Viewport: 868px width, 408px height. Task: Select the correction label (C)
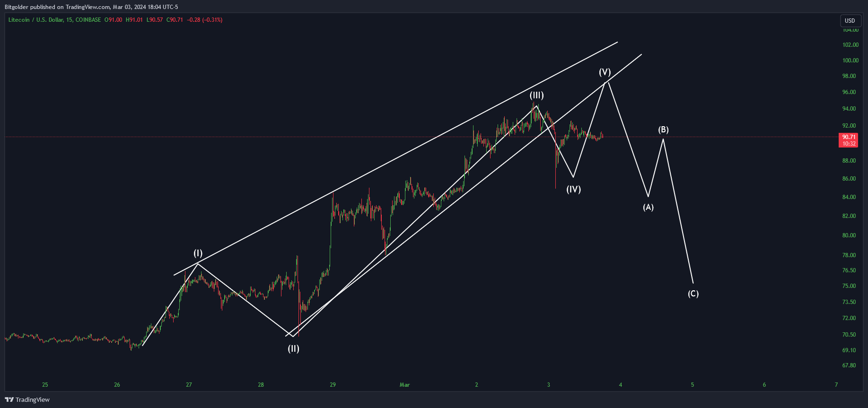(x=693, y=294)
